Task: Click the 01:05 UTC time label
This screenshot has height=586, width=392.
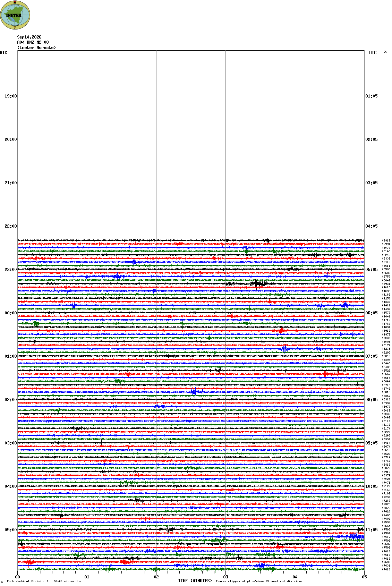Action: (372, 96)
